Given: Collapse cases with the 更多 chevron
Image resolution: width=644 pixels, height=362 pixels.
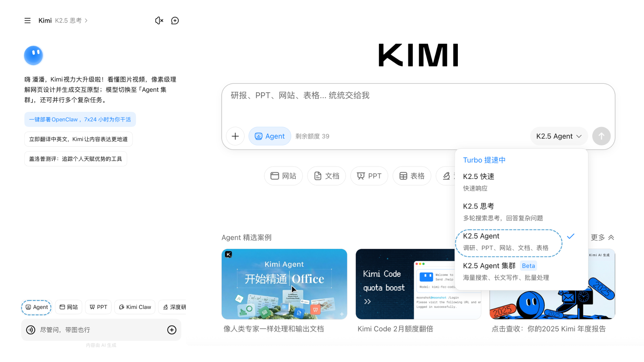Looking at the screenshot, I should click(x=611, y=237).
